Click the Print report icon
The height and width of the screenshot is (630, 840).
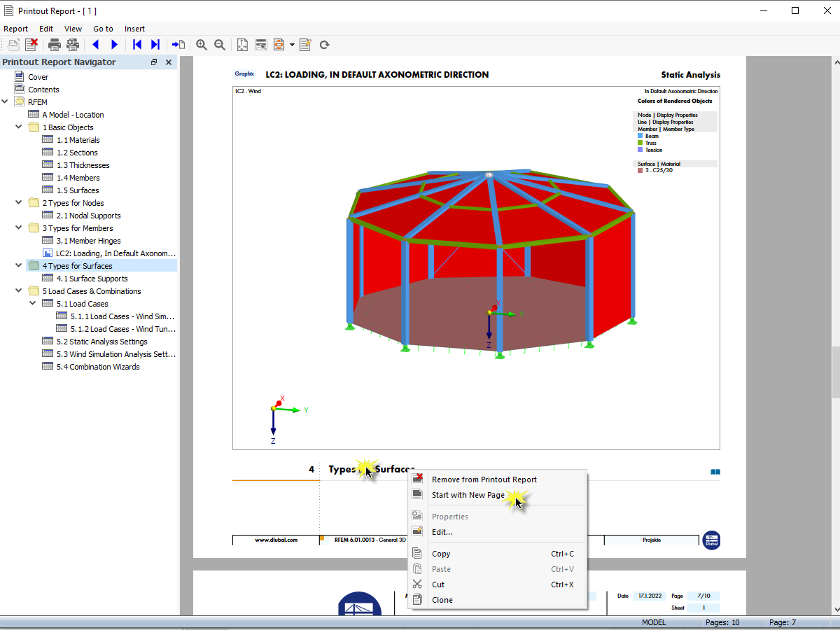[x=54, y=45]
